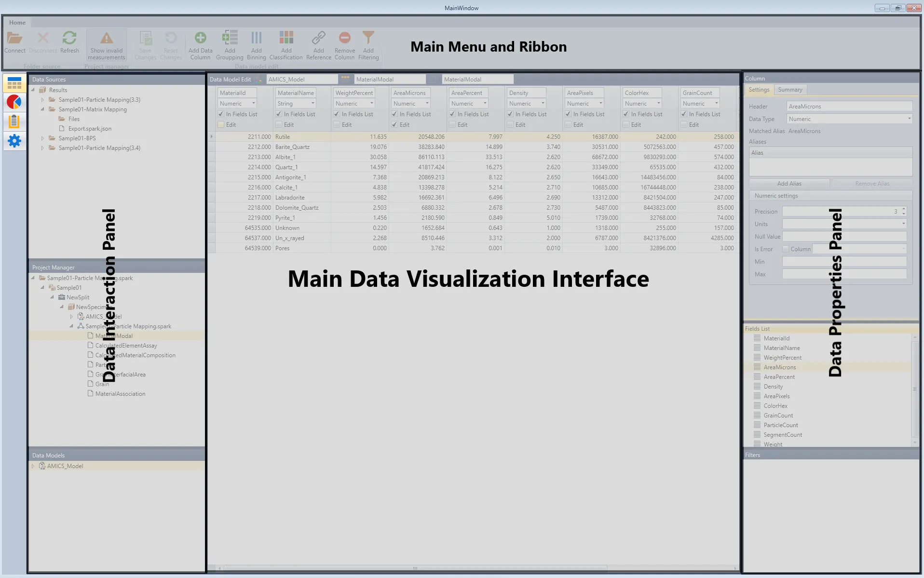Select CalculatedElementAssay in Project Manager
This screenshot has width=924, height=578.
(x=126, y=346)
